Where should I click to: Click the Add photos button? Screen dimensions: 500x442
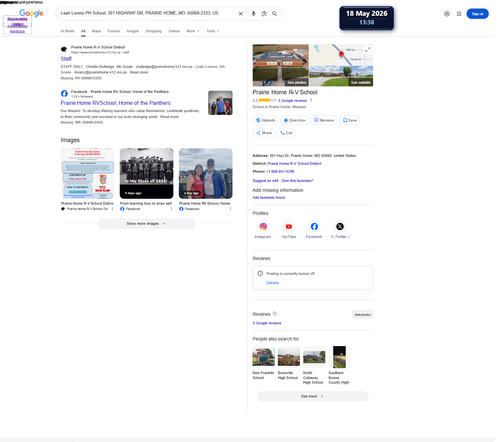tap(362, 315)
